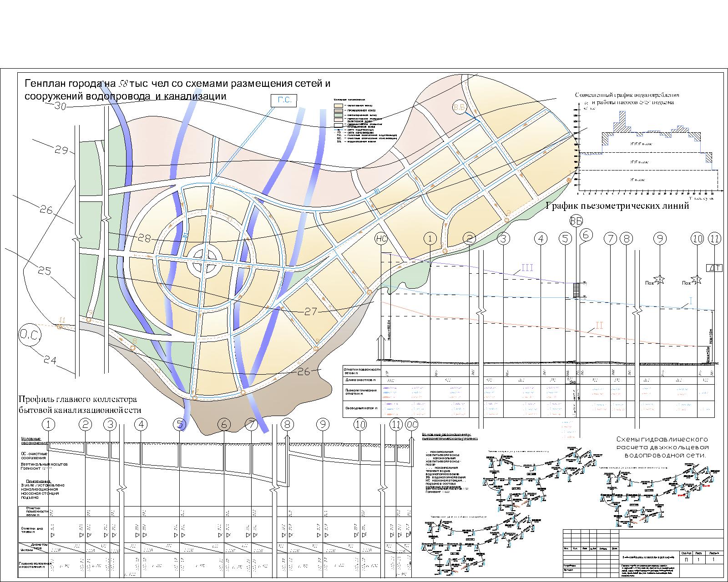Click the "Пож" star marker below piezometric node 9

click(x=659, y=280)
